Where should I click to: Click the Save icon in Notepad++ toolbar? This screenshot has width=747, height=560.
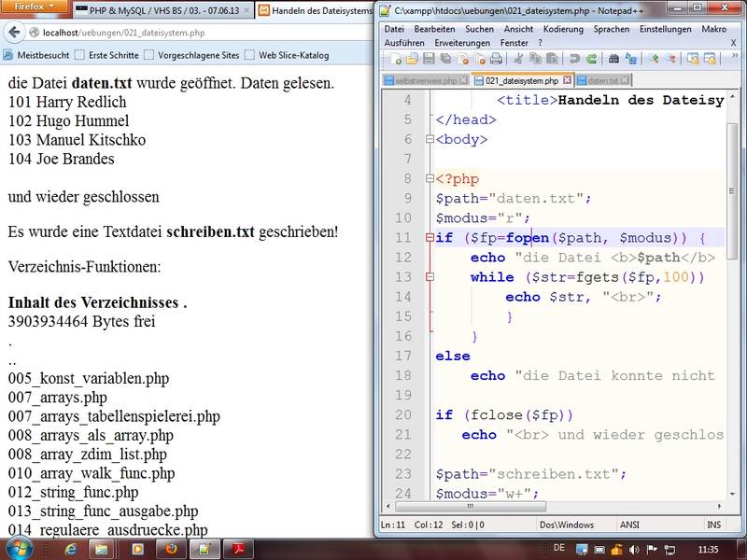(x=427, y=59)
